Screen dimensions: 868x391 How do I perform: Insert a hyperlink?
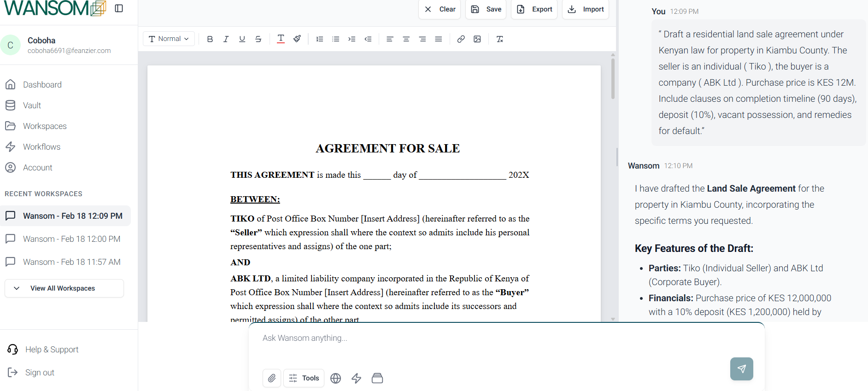[x=461, y=39]
